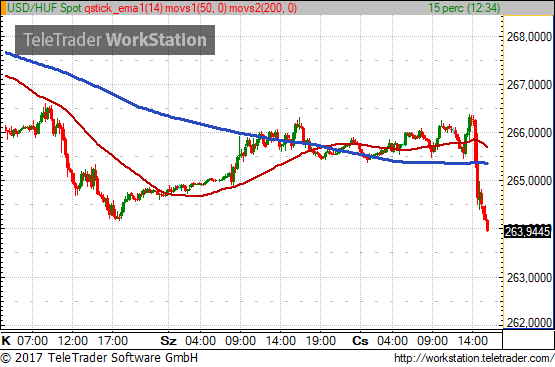Click the TeleTrader WorkStation watermark logo
This screenshot has width=555, height=367.
point(115,40)
